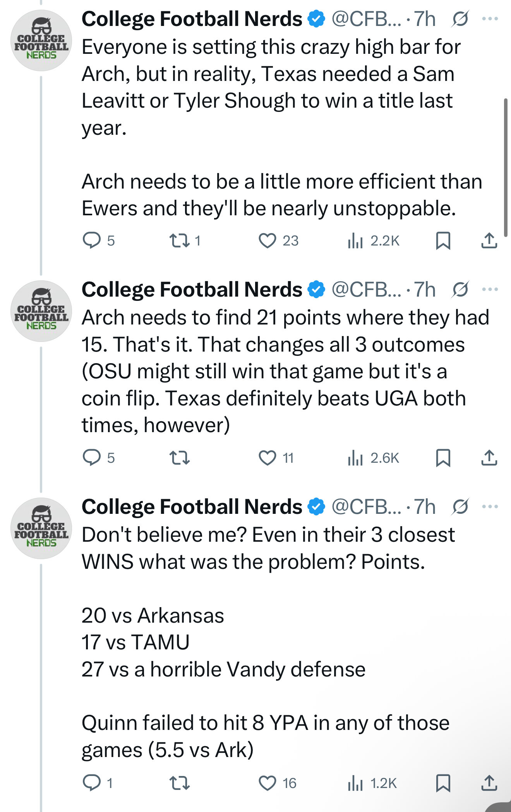
Task: Open more options on the 'Don't believe me' tweet
Action: (x=490, y=506)
